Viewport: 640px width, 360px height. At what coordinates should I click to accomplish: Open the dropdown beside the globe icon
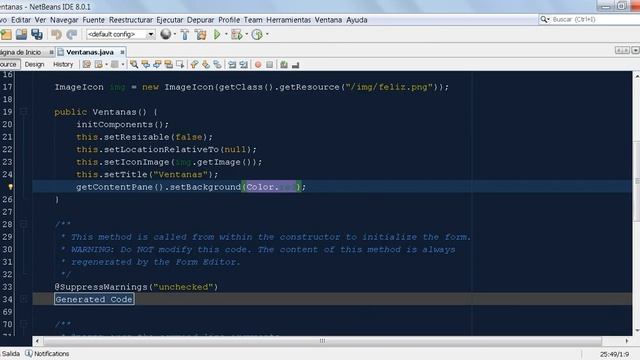175,34
